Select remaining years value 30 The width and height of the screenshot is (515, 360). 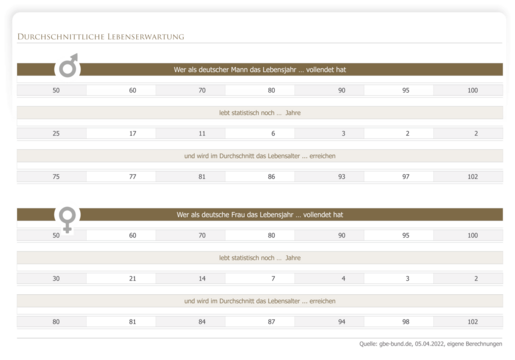pos(56,278)
